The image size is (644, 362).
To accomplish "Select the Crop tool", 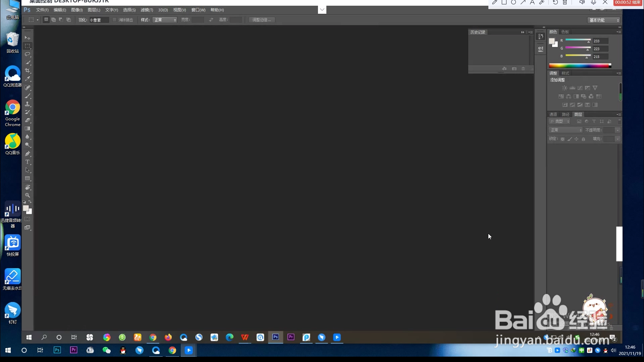I will 28,70.
